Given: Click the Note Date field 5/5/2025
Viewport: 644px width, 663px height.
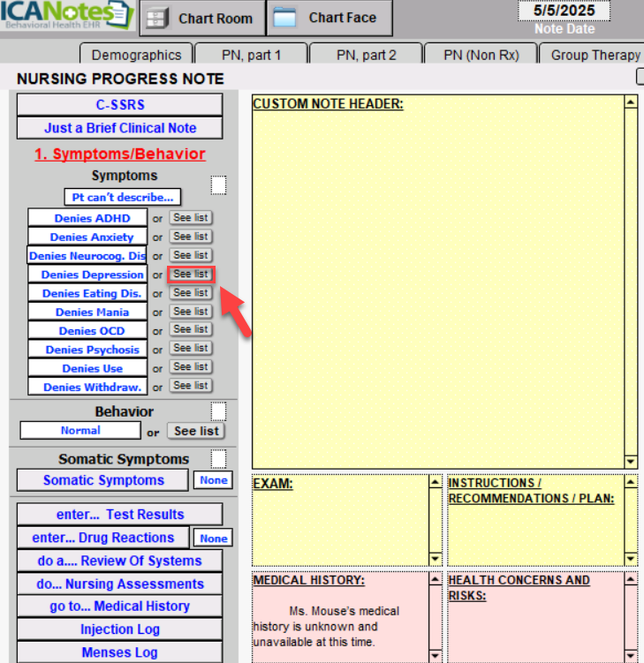Looking at the screenshot, I should [x=565, y=11].
